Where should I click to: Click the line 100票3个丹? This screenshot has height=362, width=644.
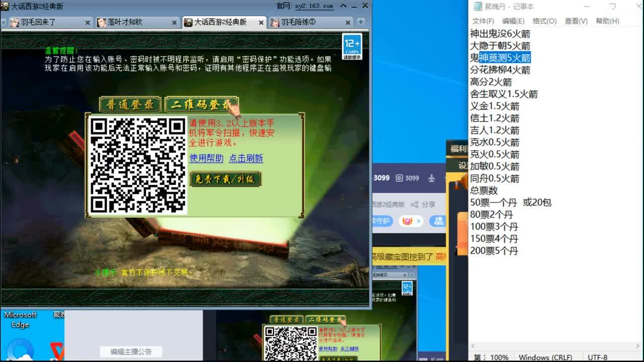pos(494,227)
